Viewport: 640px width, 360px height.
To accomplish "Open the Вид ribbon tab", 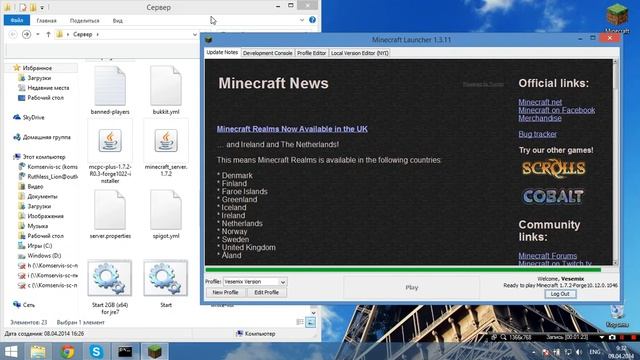I will pyautogui.click(x=118, y=20).
